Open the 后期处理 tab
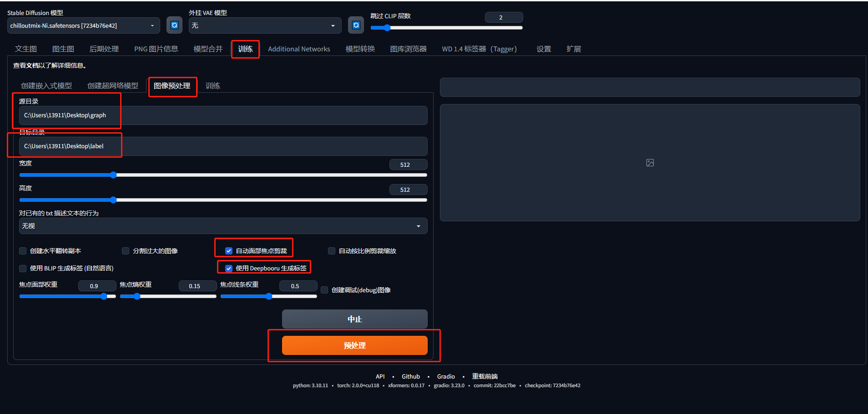The image size is (868, 414). [x=104, y=49]
